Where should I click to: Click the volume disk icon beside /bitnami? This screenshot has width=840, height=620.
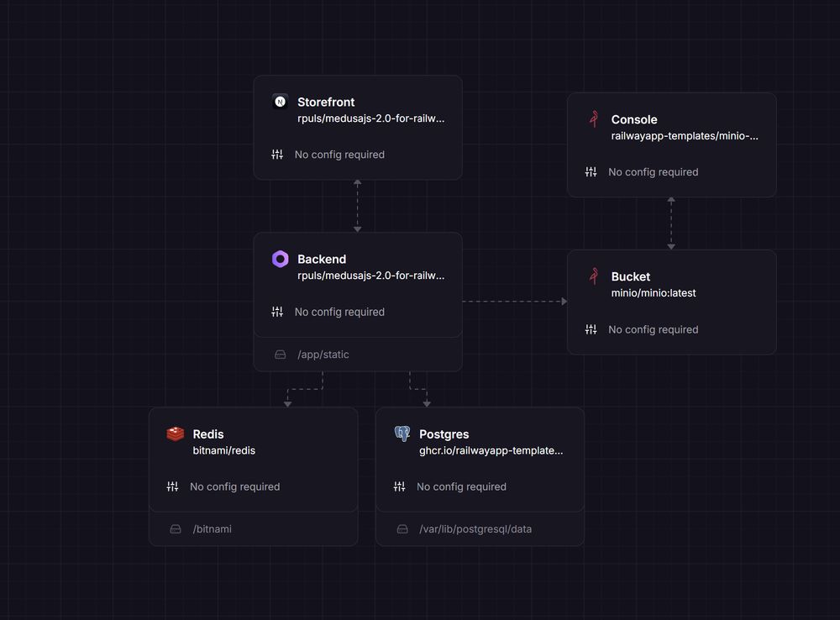176,529
